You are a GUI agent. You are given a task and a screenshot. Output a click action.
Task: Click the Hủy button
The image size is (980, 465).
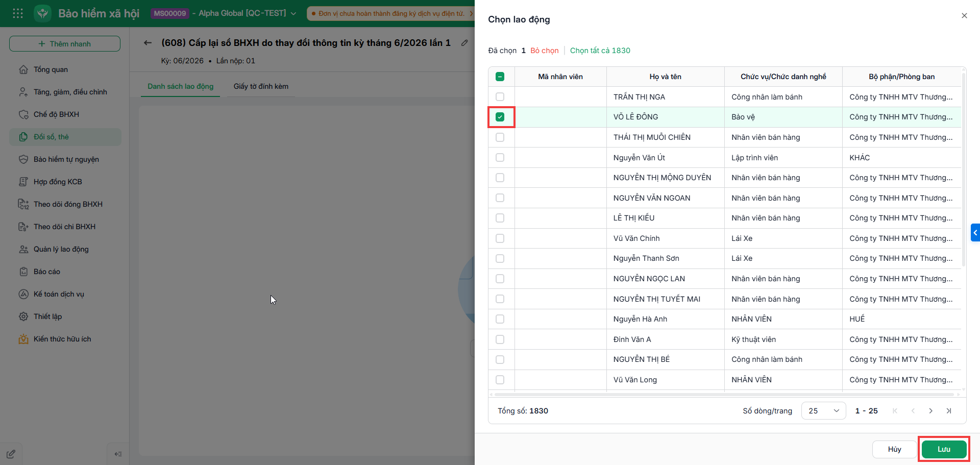[894, 449]
